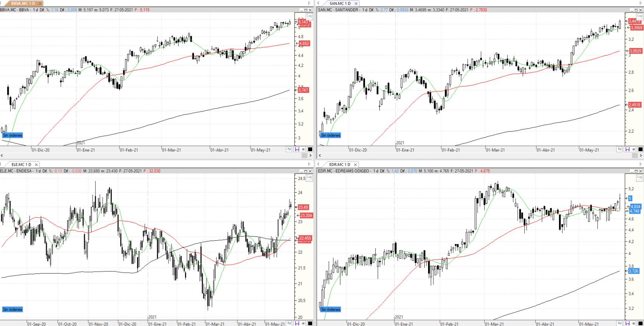Screen dimensions: 644x326
Task: Open black color swatch in BBVA chart
Action: 310,150
